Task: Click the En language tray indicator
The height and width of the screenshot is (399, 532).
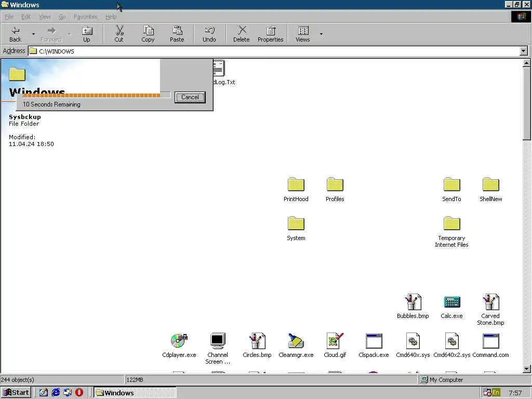Action: click(x=496, y=393)
